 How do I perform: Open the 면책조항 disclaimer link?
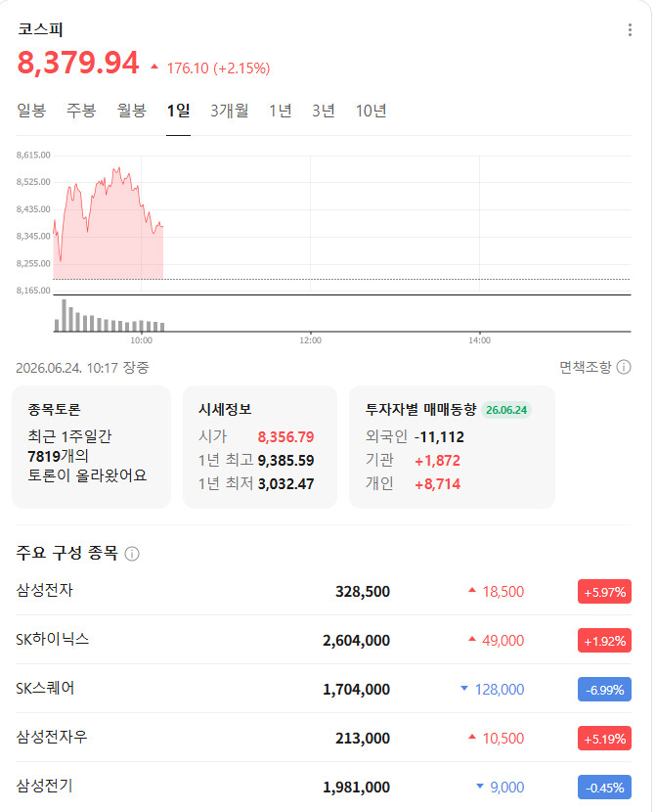coord(586,367)
